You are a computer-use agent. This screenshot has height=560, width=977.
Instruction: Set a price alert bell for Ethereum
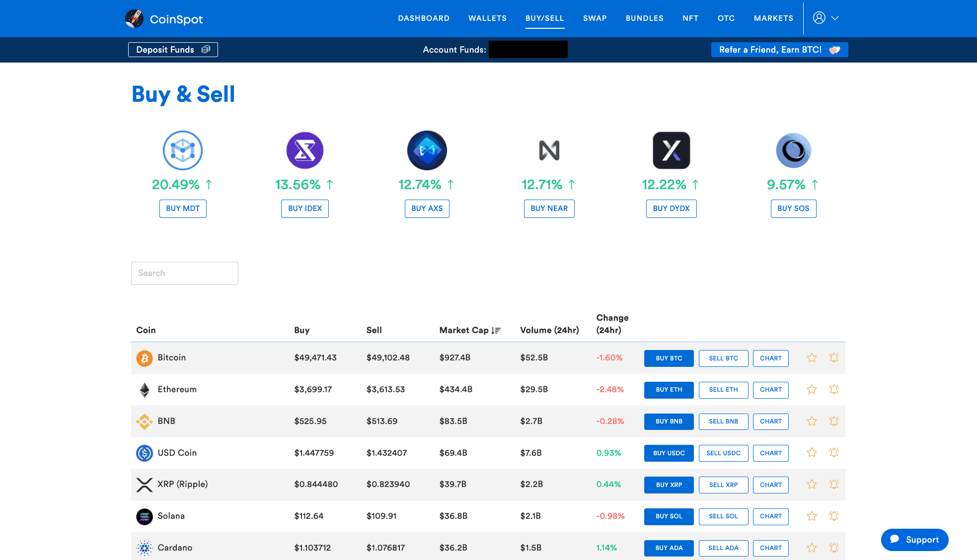[834, 389]
